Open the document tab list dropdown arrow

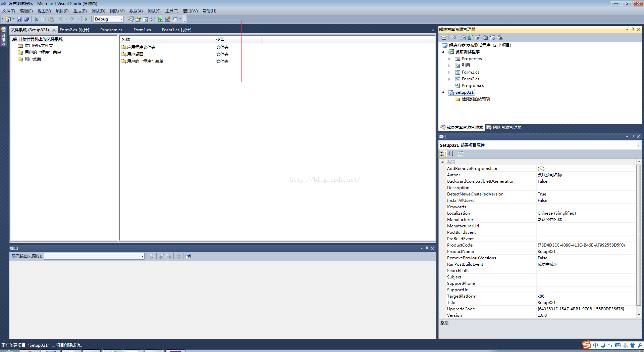pyautogui.click(x=433, y=30)
